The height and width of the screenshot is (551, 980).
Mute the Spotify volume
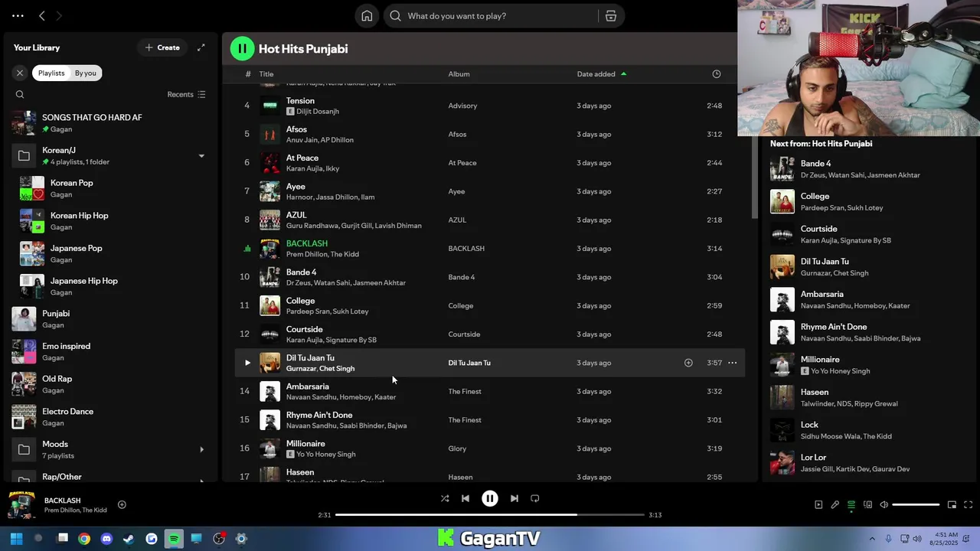884,505
